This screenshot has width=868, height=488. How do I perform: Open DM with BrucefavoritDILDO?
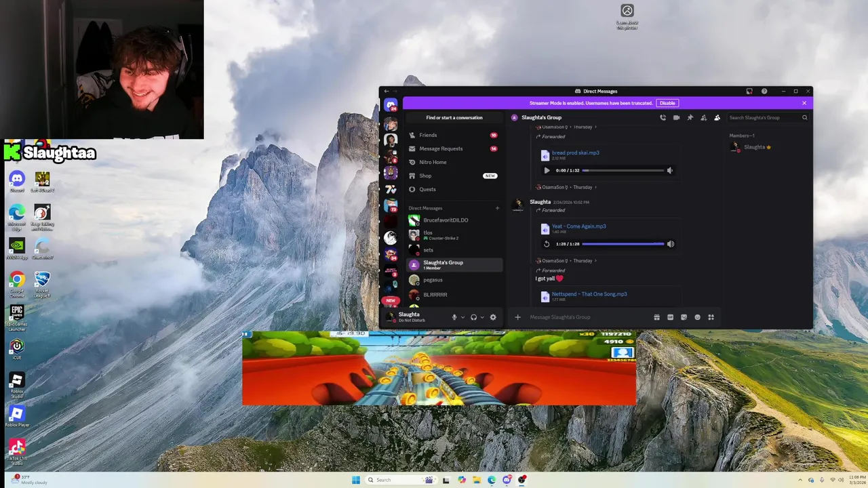click(454, 220)
